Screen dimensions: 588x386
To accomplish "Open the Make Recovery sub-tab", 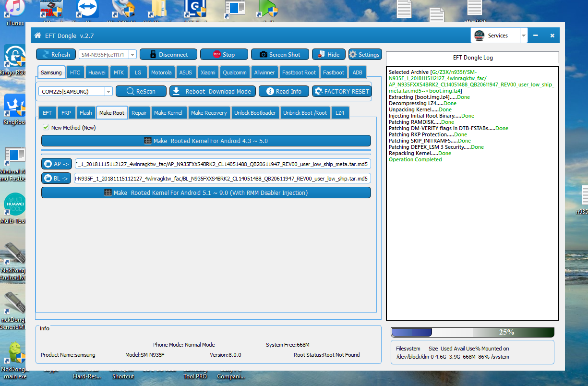I will coord(209,113).
